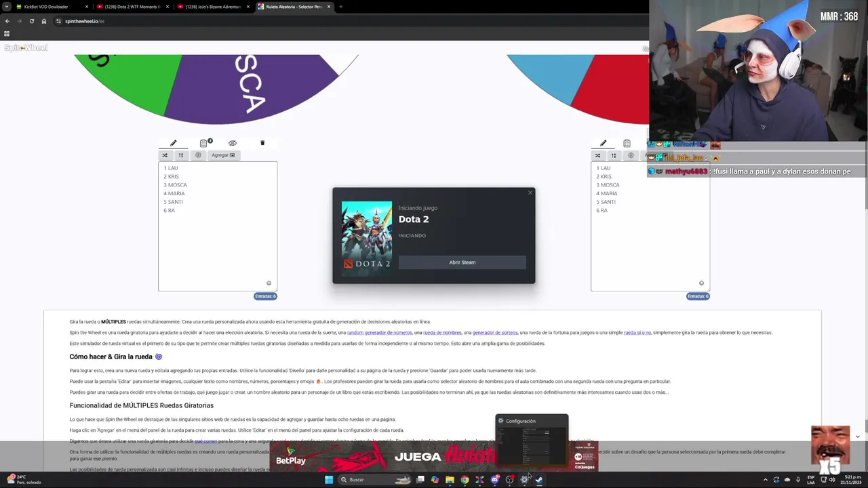Open the apps grid in bookmarks bar
This screenshot has height=488, width=868.
[7, 33]
